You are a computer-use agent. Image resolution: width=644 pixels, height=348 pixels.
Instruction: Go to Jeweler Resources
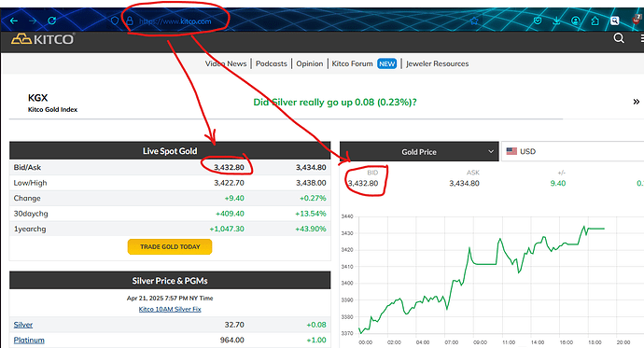438,63
